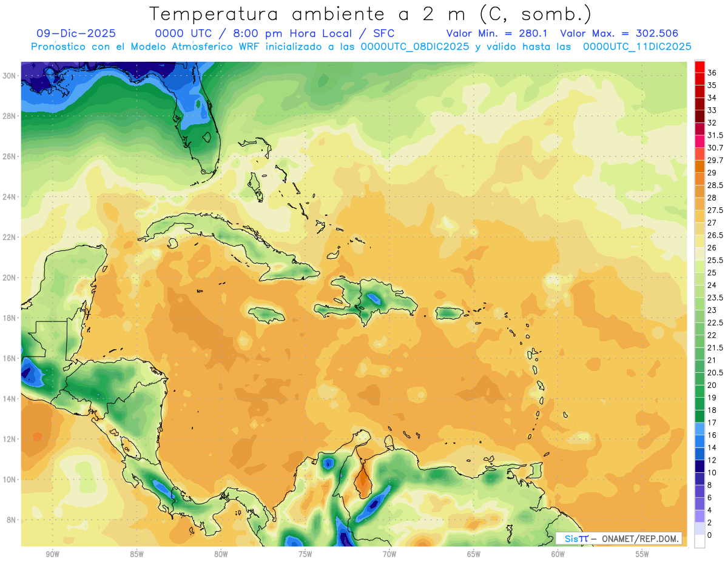Click the legend value 30.7

click(715, 148)
